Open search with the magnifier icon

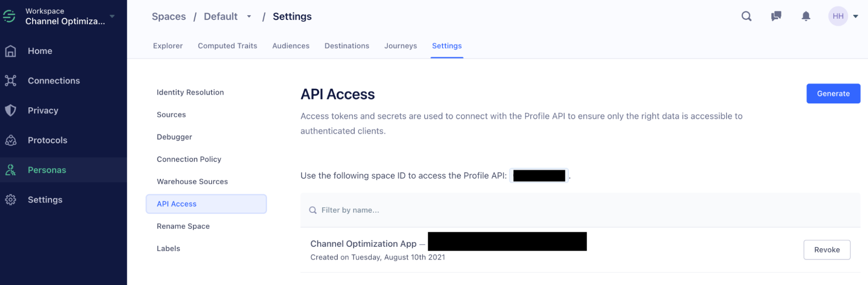[746, 17]
